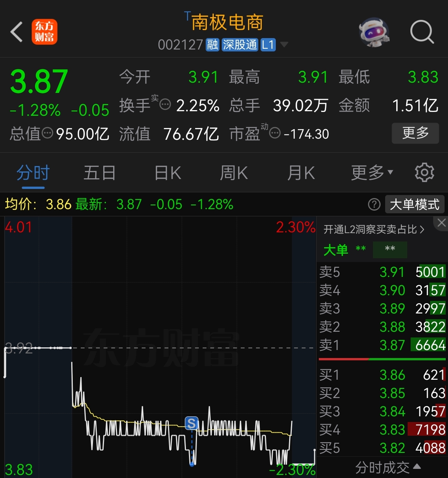Tap the 大单 label in order panel
This screenshot has width=448, height=478.
336,250
